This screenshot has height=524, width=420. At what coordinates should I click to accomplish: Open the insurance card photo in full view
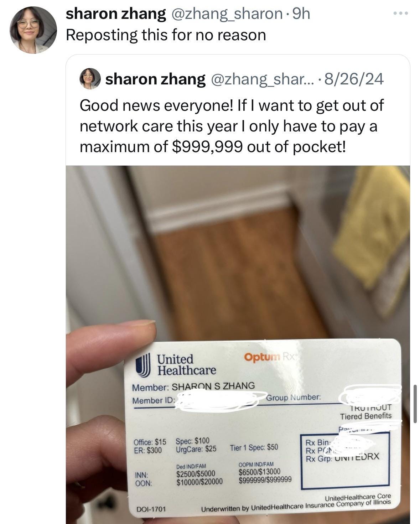[238, 344]
